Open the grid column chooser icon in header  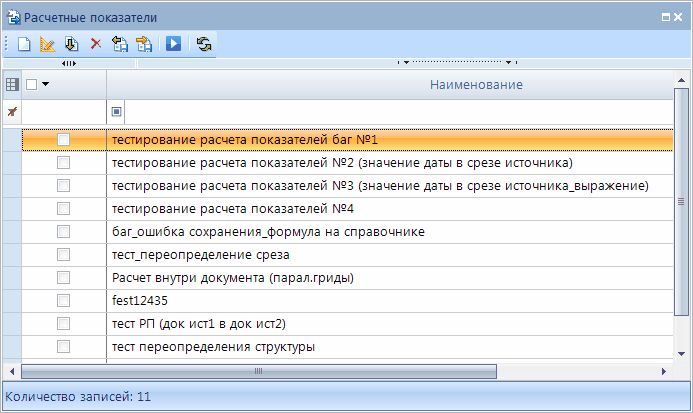click(x=13, y=85)
